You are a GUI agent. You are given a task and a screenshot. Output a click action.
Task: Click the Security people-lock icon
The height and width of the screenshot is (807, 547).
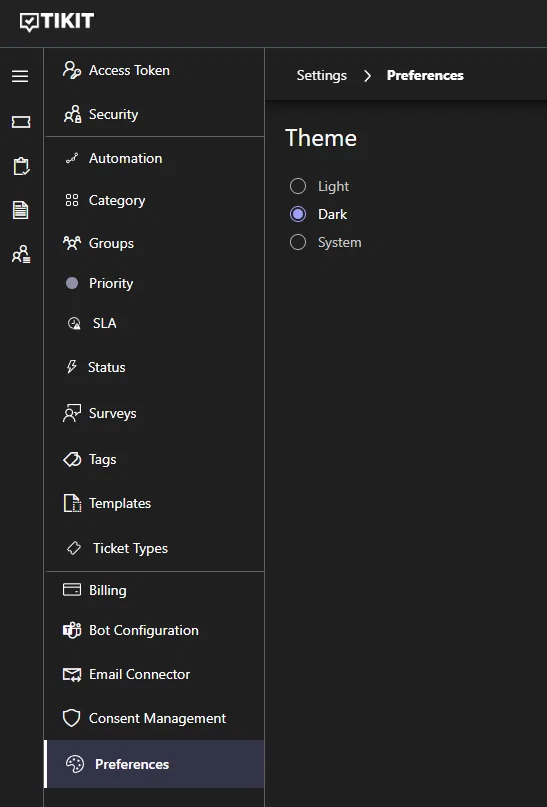tap(72, 114)
